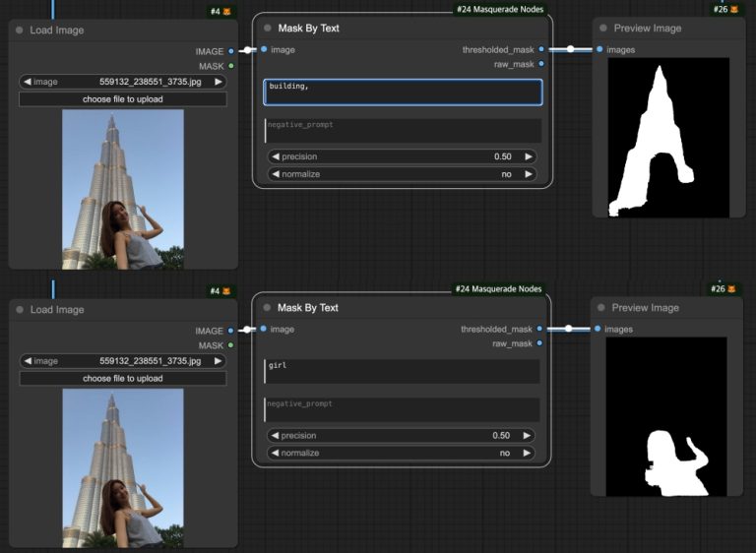The width and height of the screenshot is (756, 553).
Task: Click thresholded_mask output port of 'girl' node
Action: (539, 329)
